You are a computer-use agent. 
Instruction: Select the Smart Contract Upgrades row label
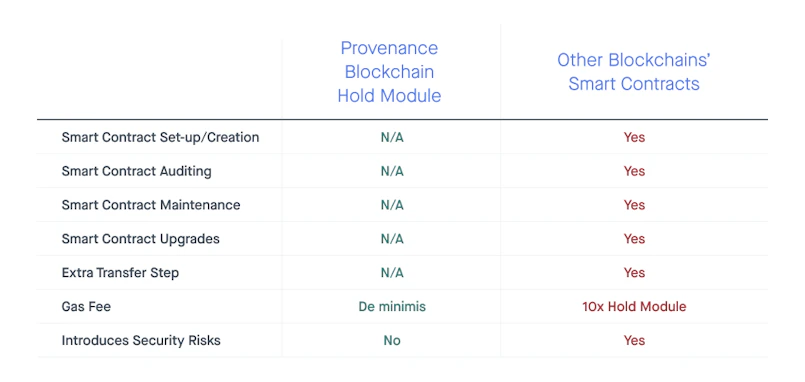tap(141, 239)
